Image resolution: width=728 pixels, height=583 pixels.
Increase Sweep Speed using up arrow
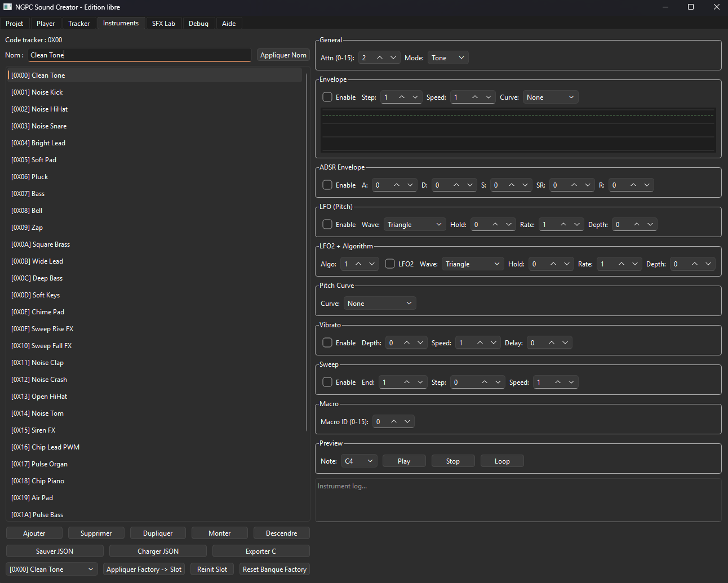point(558,382)
